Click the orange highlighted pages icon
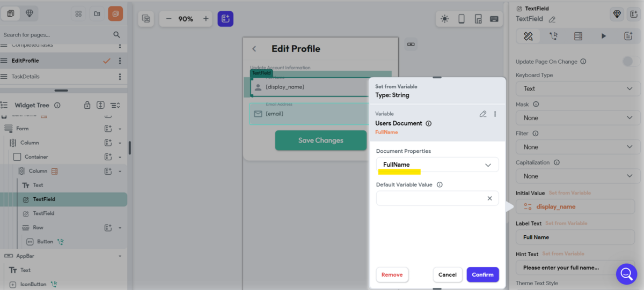This screenshot has width=644, height=290. pyautogui.click(x=115, y=13)
